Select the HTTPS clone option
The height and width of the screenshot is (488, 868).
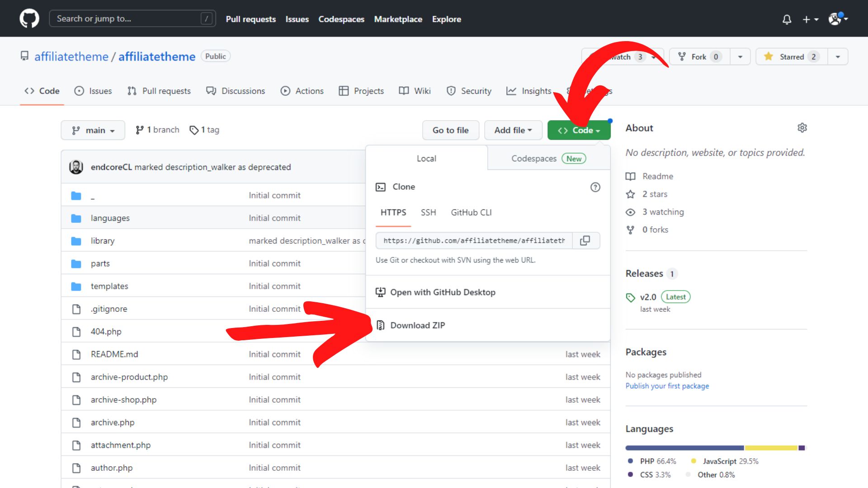pyautogui.click(x=393, y=212)
